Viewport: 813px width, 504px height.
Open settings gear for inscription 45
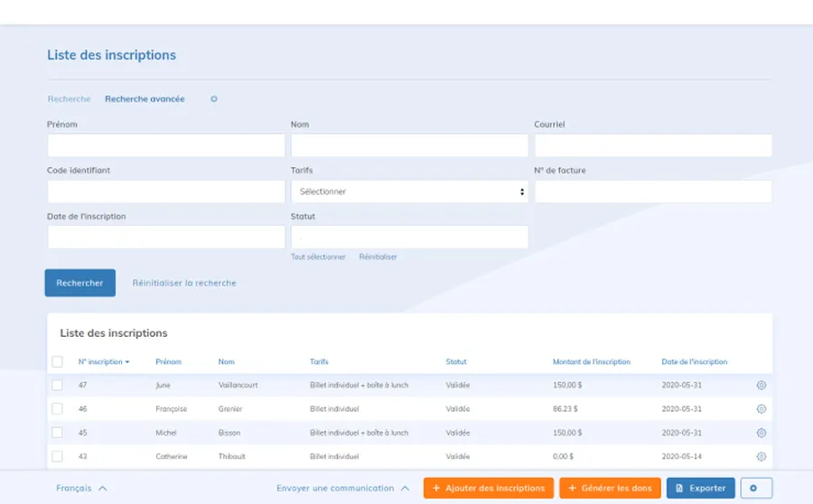[x=761, y=433]
